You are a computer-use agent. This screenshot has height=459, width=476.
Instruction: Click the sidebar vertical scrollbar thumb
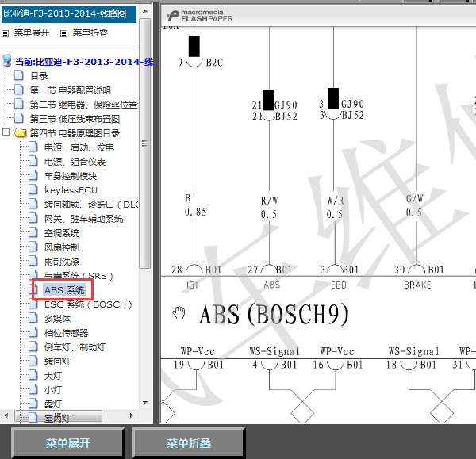[x=145, y=143]
